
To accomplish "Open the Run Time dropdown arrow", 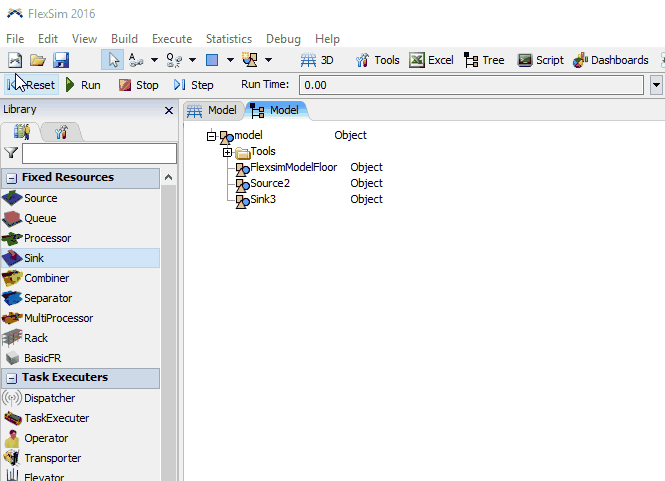I will coord(656,85).
